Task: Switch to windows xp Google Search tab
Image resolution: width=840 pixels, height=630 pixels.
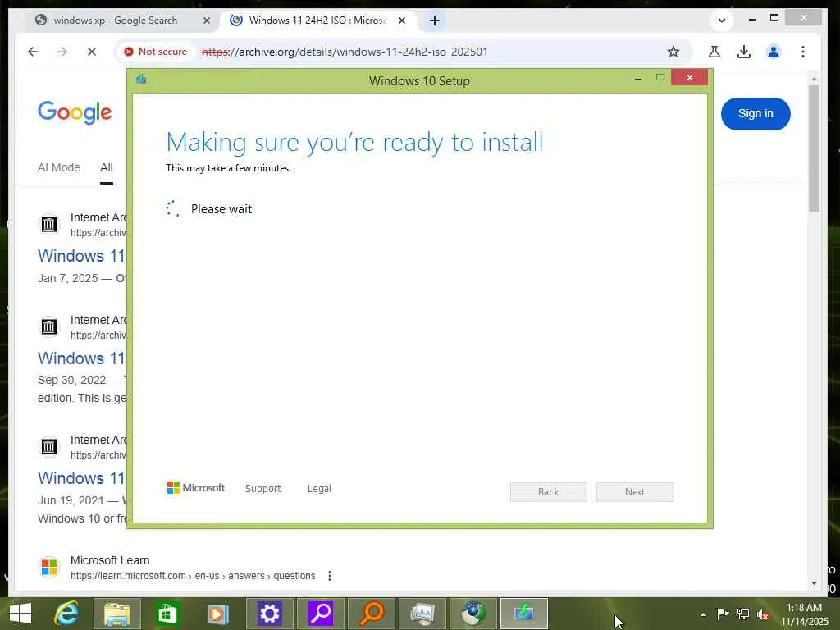Action: click(x=115, y=21)
